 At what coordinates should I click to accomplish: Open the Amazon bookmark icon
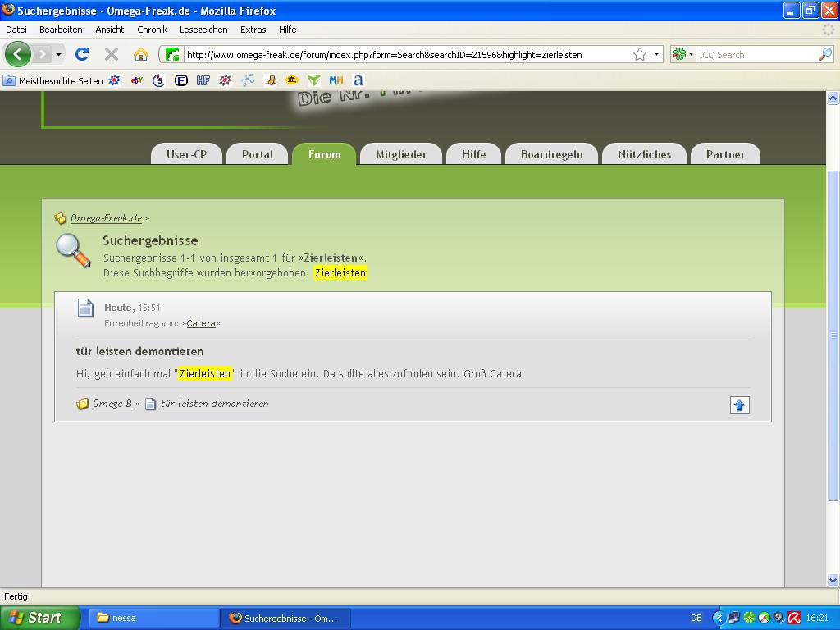tap(358, 80)
